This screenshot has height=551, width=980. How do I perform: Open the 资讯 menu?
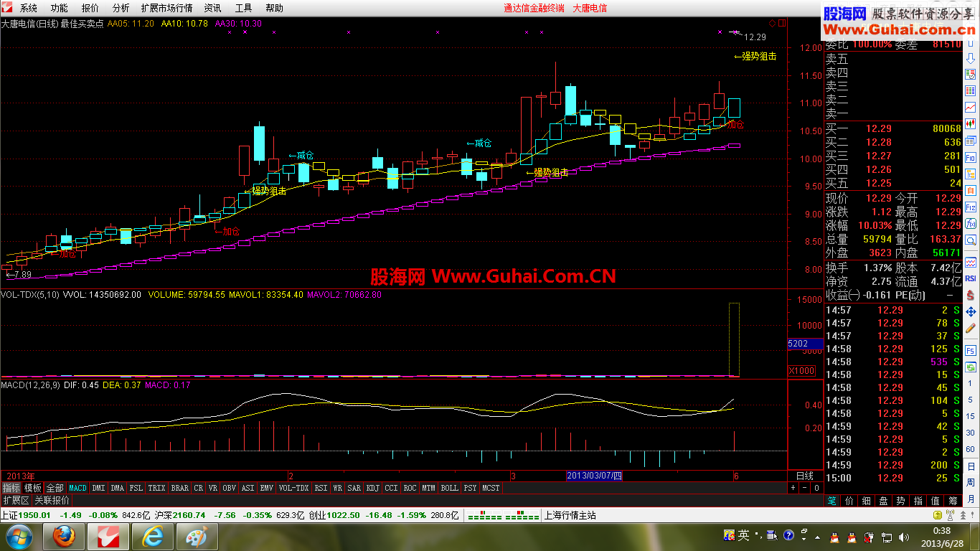point(212,8)
